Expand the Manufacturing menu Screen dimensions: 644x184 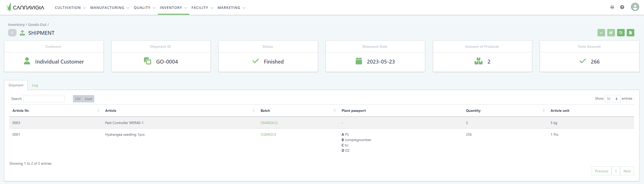110,8
